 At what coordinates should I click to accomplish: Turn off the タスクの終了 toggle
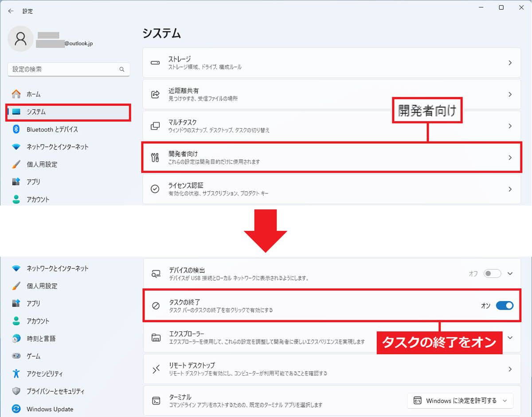[x=505, y=306]
